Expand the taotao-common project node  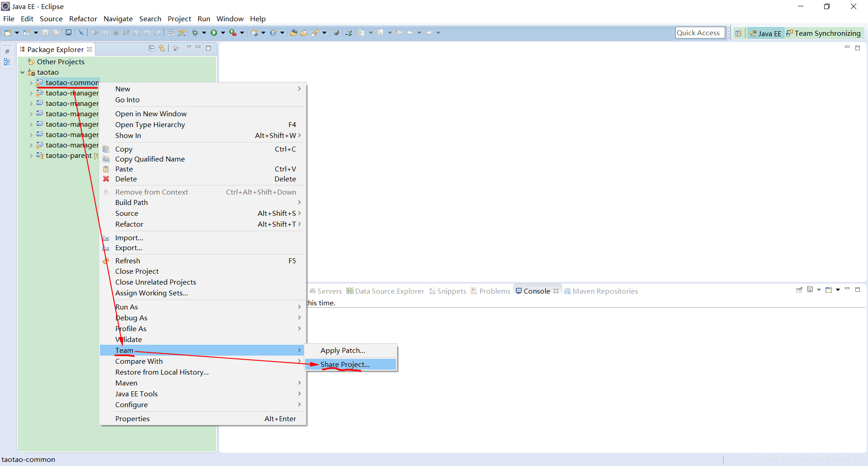coord(31,83)
